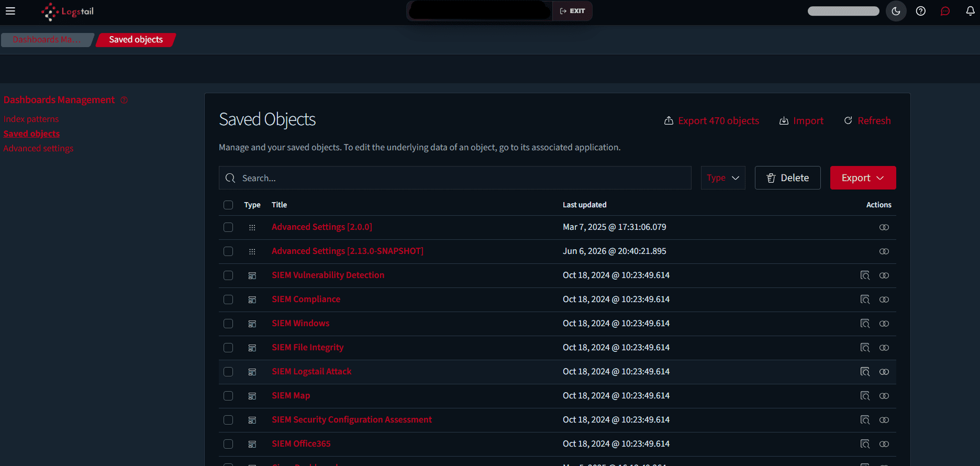Expand the red Export dropdown button
This screenshot has height=466, width=980.
(863, 178)
